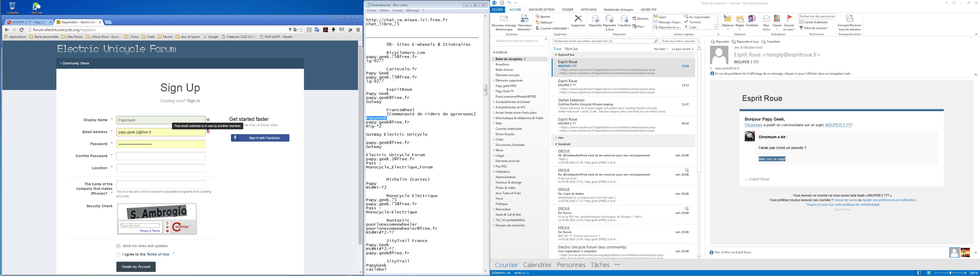Bookmark page with Chrome star icon
The image size is (980, 276).
coord(301,30)
